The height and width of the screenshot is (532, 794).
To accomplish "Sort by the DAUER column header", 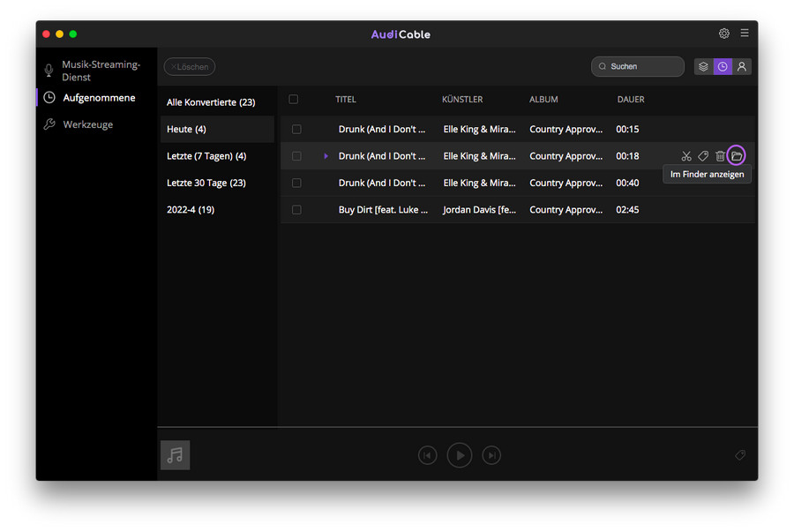I will point(631,99).
